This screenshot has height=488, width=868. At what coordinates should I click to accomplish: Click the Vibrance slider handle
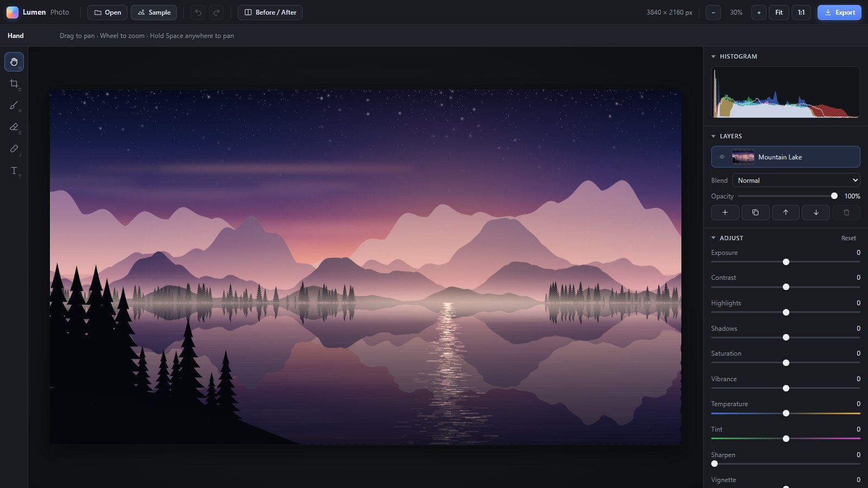click(786, 388)
